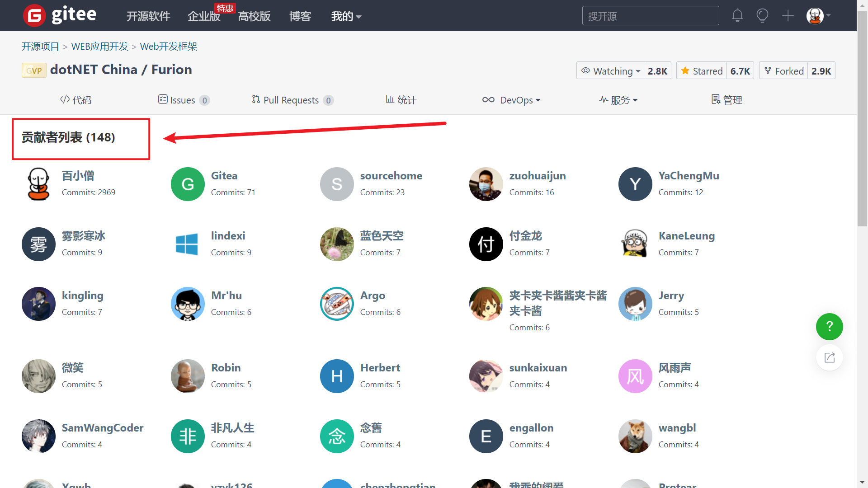Switch to the Issues tab
The image size is (868, 488).
[184, 100]
